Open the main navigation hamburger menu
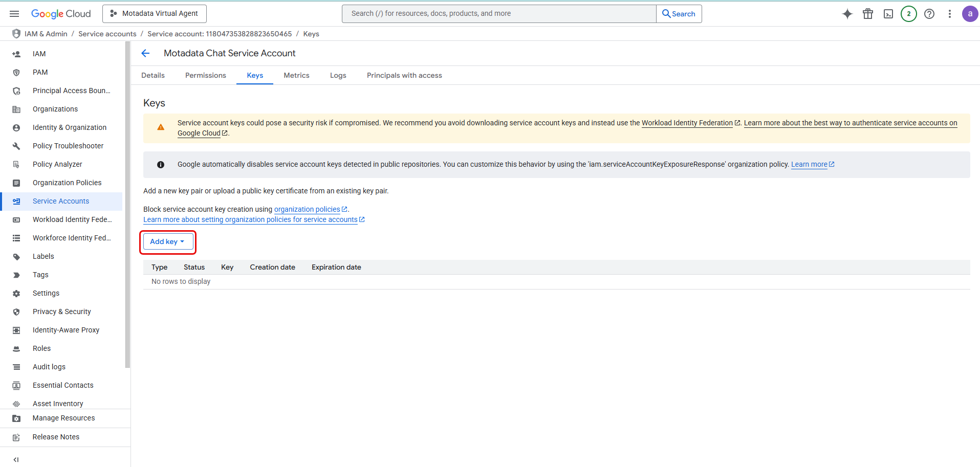The height and width of the screenshot is (467, 980). [14, 14]
